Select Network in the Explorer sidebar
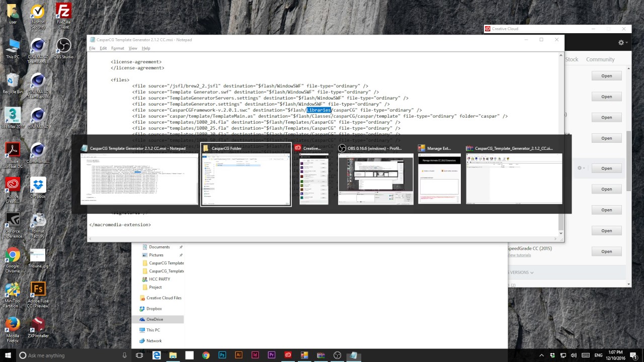 point(154,341)
